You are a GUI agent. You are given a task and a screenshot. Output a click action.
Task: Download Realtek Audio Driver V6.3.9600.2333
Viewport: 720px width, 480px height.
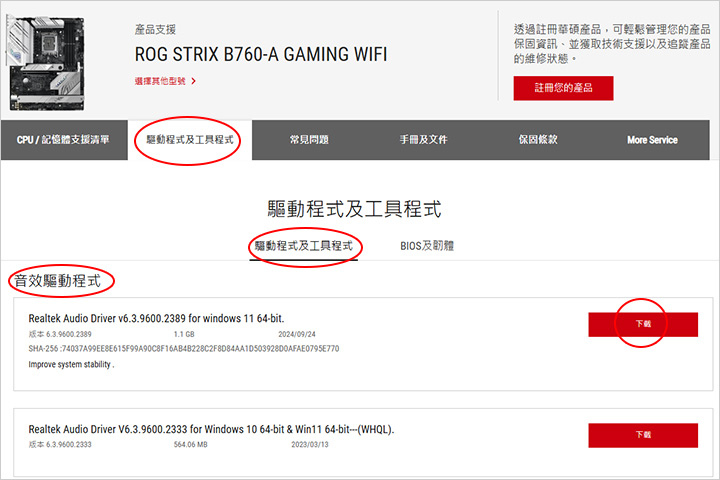coord(643,435)
